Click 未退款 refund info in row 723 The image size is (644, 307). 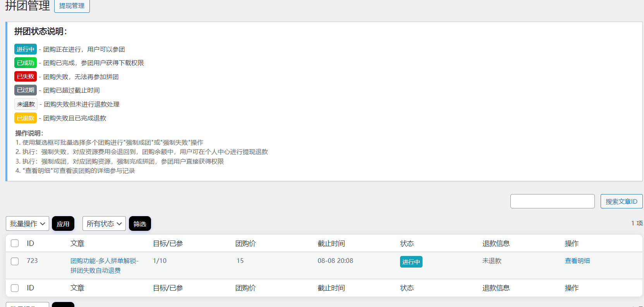pos(492,261)
